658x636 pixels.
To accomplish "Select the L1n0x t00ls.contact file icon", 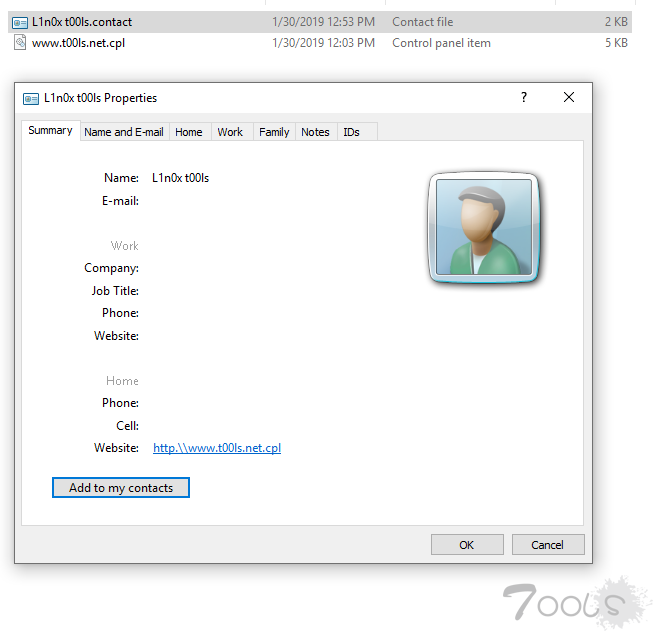I will tap(20, 22).
